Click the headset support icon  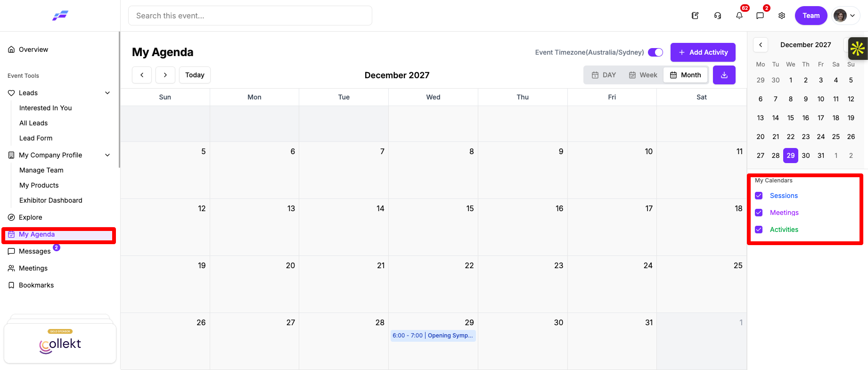tap(718, 16)
